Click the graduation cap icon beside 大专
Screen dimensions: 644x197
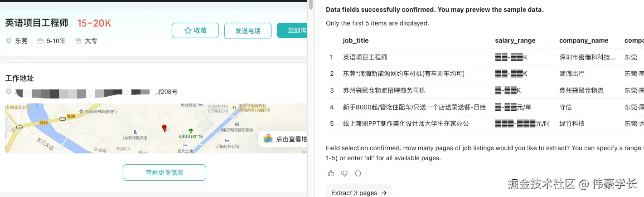click(78, 41)
